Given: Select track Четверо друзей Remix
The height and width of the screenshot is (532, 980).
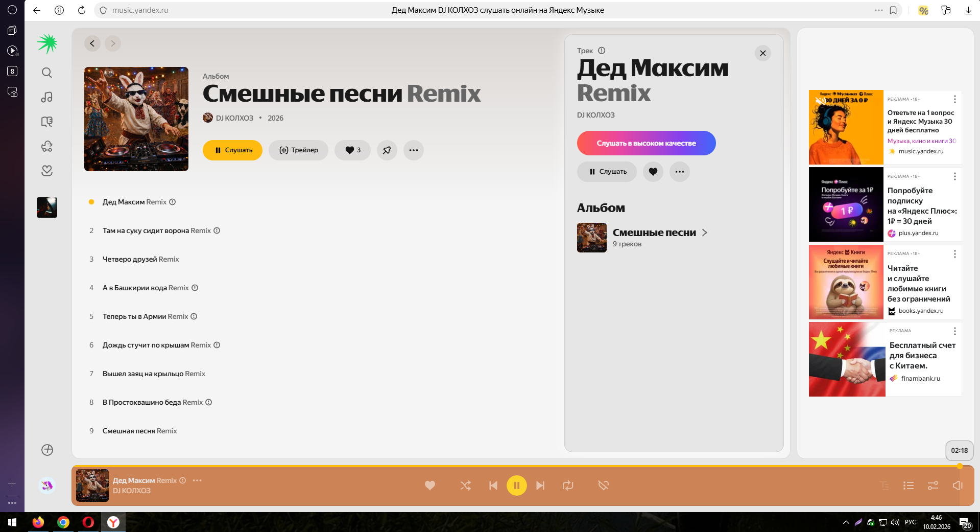Looking at the screenshot, I should pyautogui.click(x=140, y=259).
